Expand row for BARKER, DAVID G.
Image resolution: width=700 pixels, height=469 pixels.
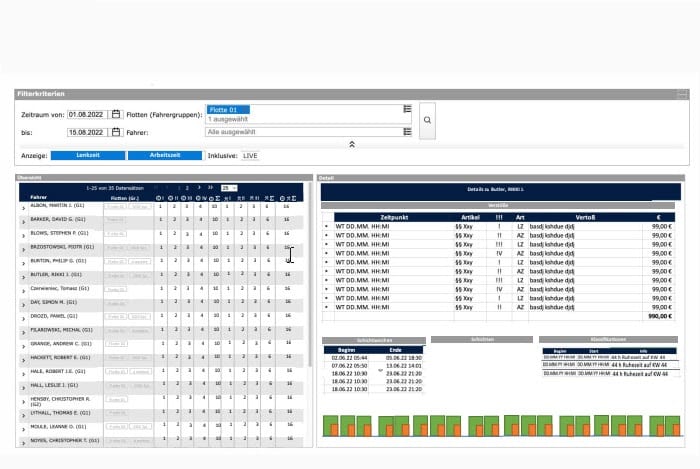[x=24, y=222]
